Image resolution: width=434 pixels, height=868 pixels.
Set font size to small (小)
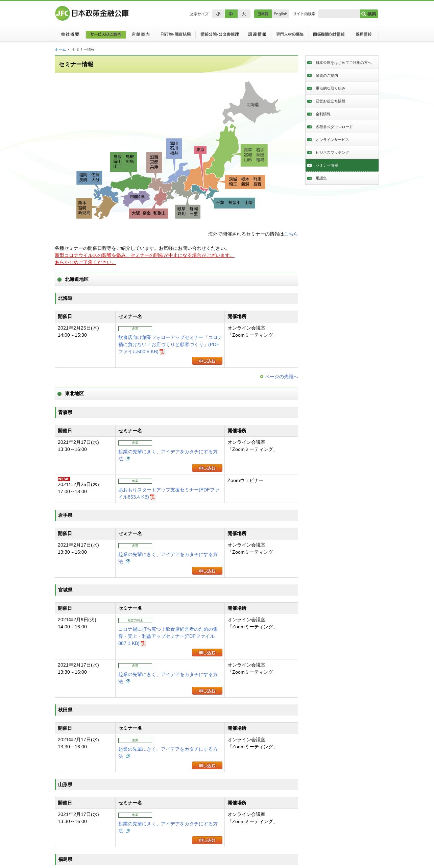pyautogui.click(x=218, y=14)
